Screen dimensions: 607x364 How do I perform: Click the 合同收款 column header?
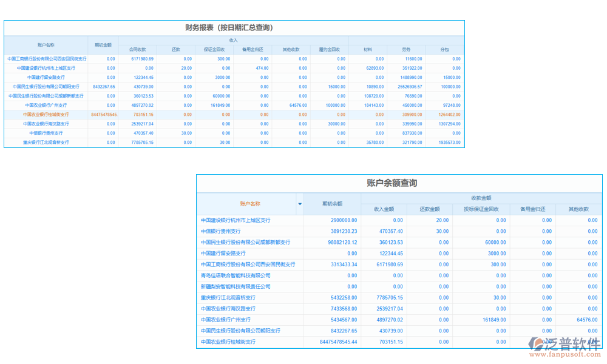point(138,50)
